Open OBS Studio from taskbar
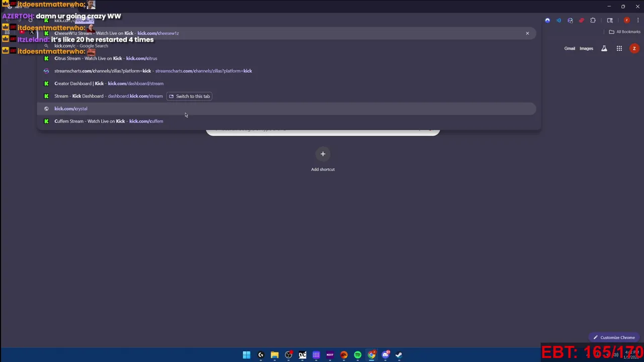The height and width of the screenshot is (362, 644). pyautogui.click(x=288, y=355)
